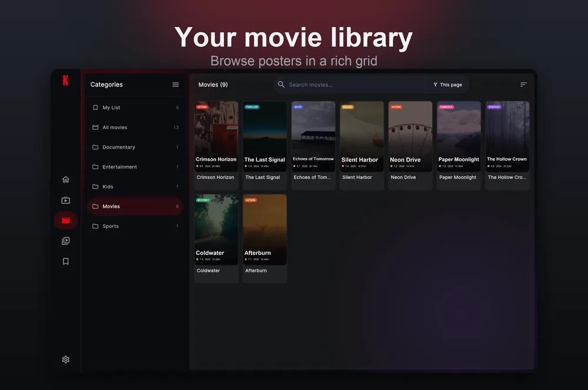Click the red K app logo
The image size is (588, 390).
pos(66,80)
